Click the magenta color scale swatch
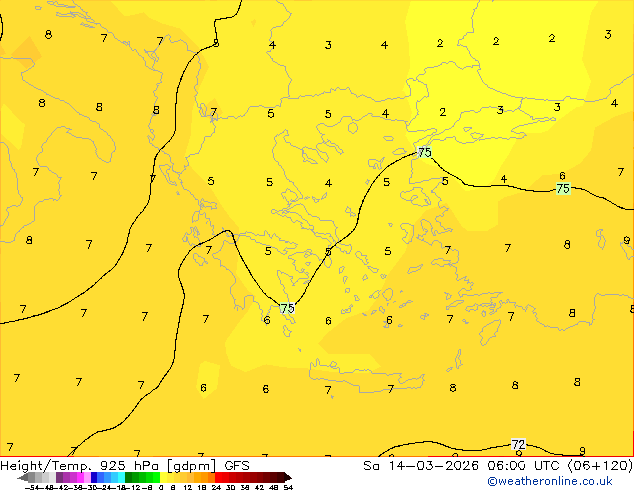Viewport: 634px width, 490px height. point(80,477)
